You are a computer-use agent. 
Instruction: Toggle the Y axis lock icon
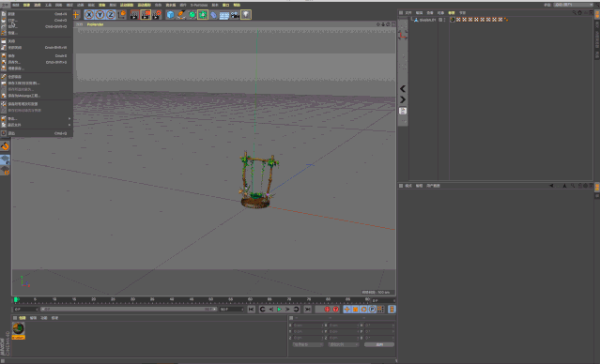point(100,14)
